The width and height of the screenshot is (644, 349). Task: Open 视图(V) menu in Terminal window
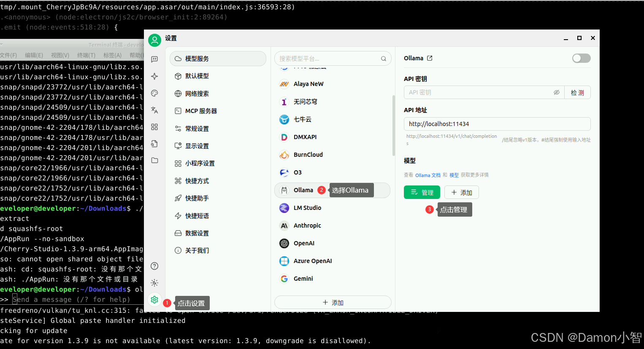coord(60,55)
